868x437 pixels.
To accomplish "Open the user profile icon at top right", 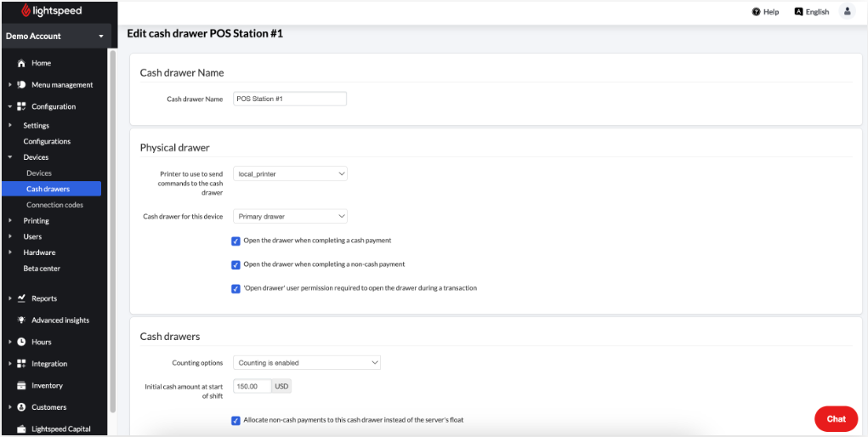I will pos(847,11).
